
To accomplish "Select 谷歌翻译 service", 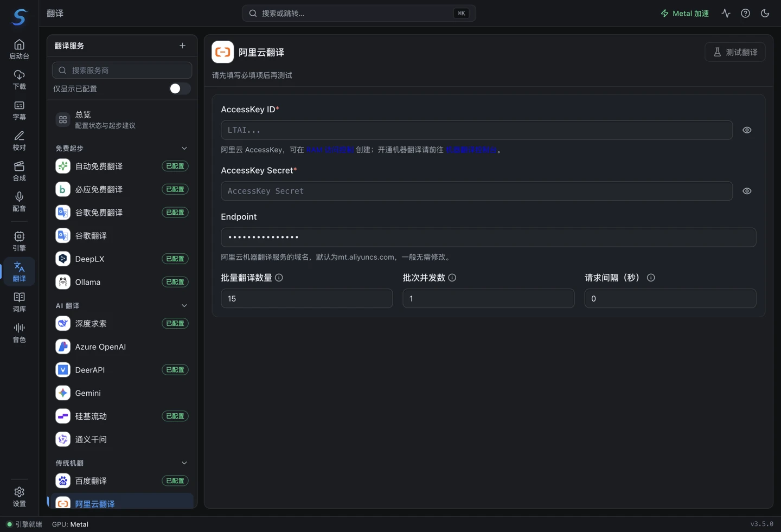I will pos(122,236).
